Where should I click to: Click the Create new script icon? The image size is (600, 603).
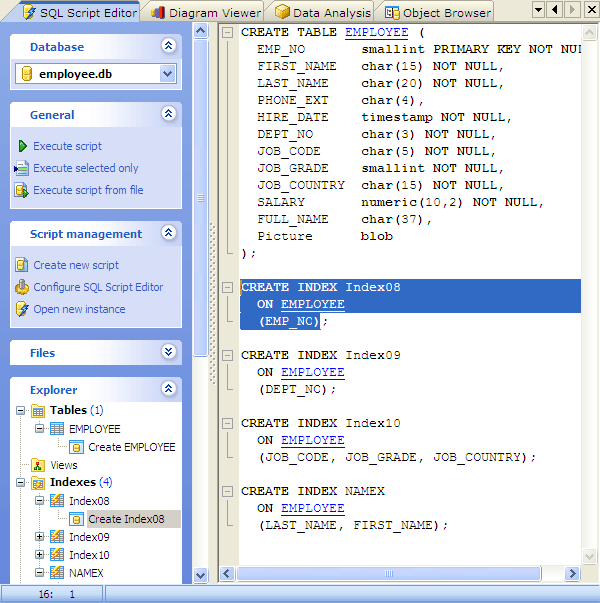point(22,265)
